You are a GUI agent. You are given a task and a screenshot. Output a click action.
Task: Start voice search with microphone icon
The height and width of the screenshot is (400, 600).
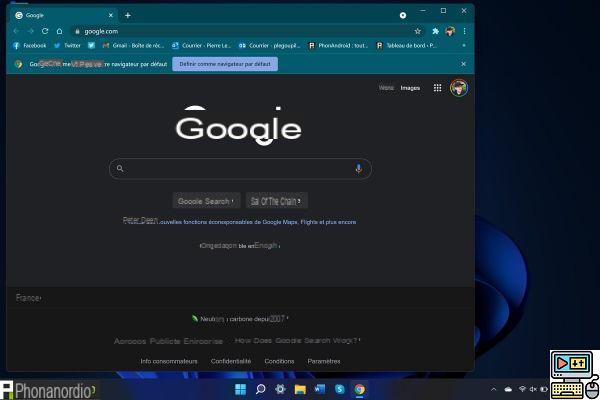point(359,168)
